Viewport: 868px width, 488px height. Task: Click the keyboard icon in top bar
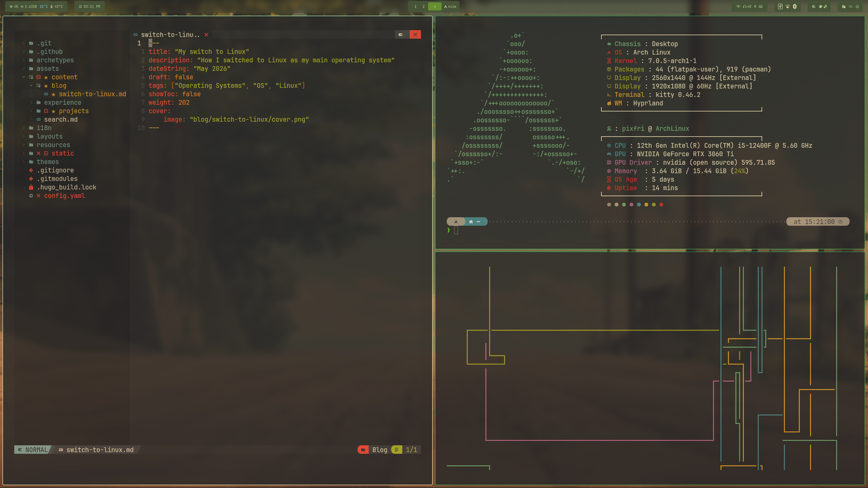(760, 6)
